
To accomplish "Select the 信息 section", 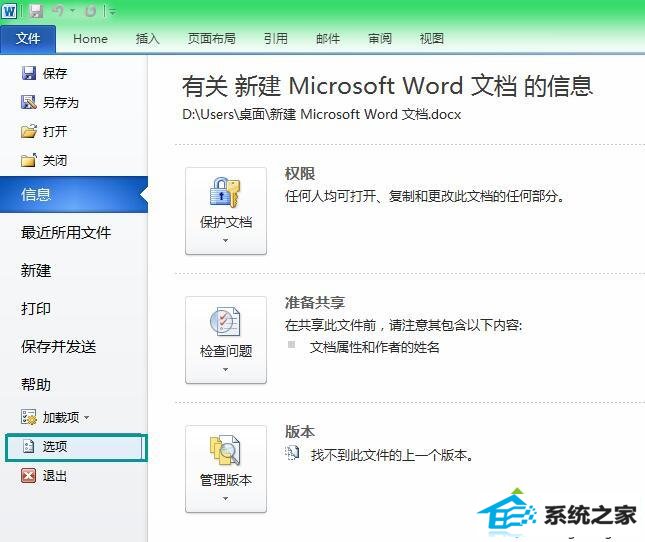I will tap(74, 195).
